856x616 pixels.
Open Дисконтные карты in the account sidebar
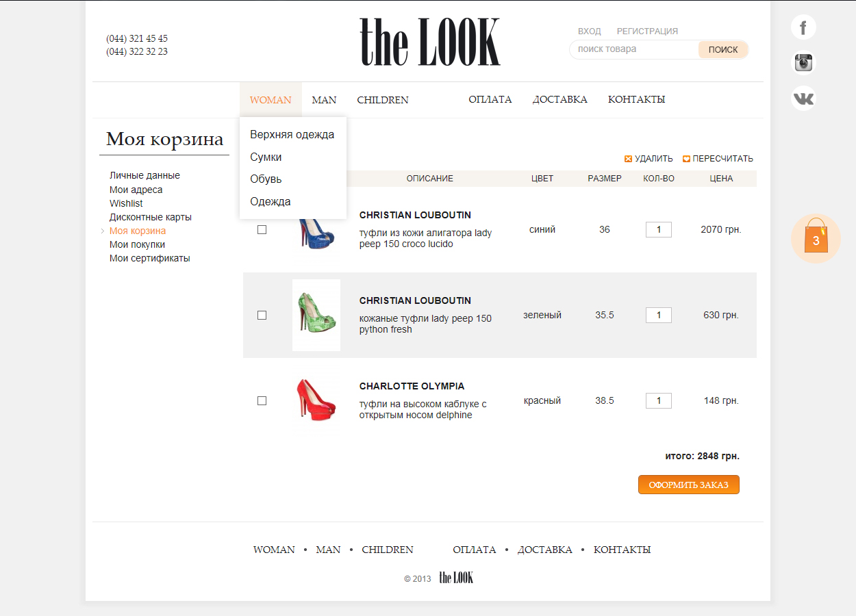151,217
